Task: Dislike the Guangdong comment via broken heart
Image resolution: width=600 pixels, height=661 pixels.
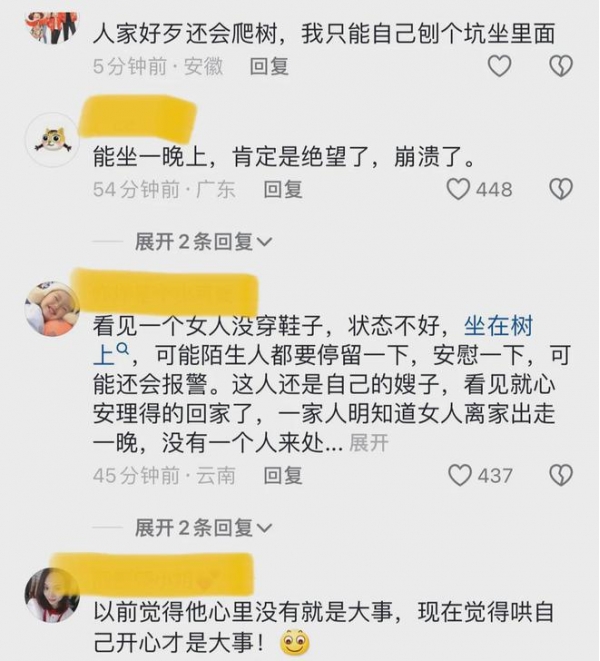Action: [x=561, y=189]
